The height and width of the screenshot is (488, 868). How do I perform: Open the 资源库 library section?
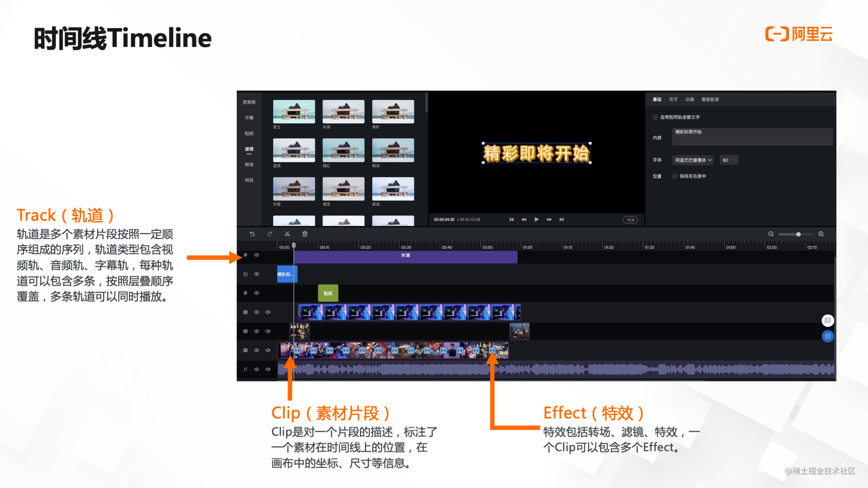point(249,102)
